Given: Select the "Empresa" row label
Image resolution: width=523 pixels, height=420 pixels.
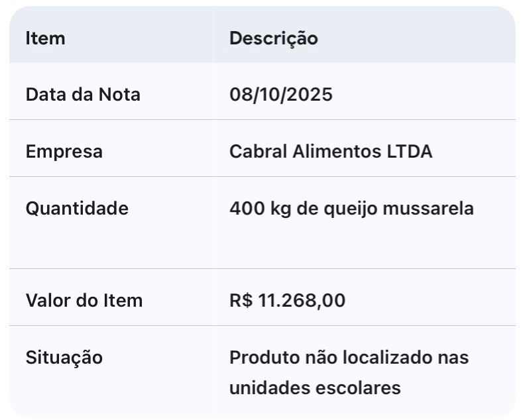Looking at the screenshot, I should click(x=64, y=152).
